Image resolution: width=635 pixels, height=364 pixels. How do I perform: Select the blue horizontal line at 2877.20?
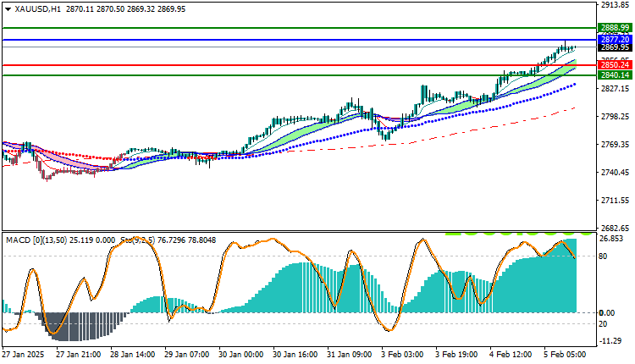click(300, 40)
